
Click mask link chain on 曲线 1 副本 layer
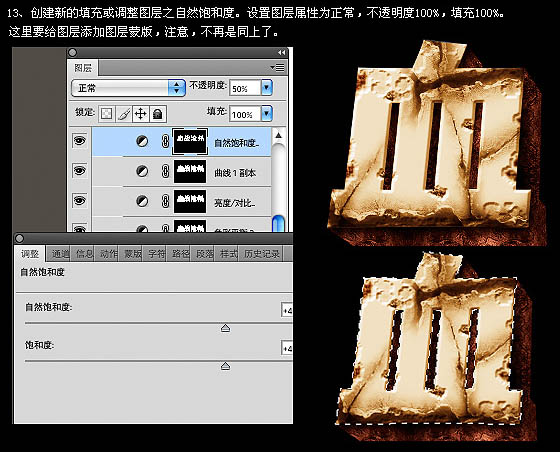[x=165, y=171]
